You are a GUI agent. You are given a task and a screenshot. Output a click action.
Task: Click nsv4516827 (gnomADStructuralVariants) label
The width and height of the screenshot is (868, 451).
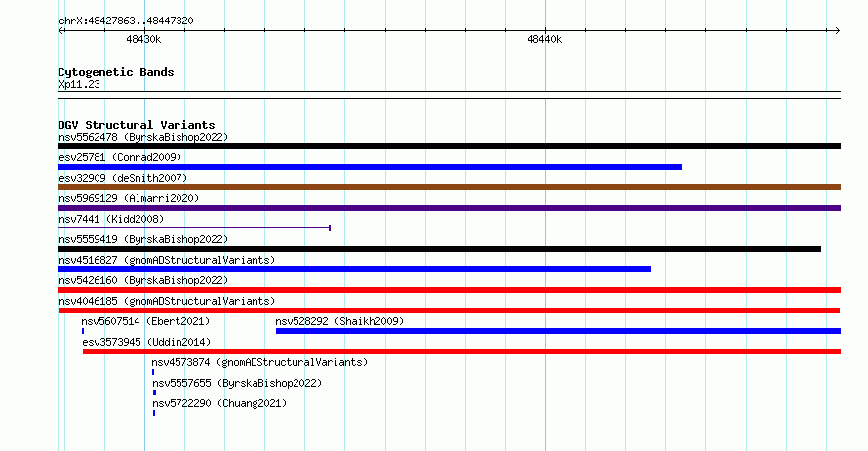(x=167, y=260)
